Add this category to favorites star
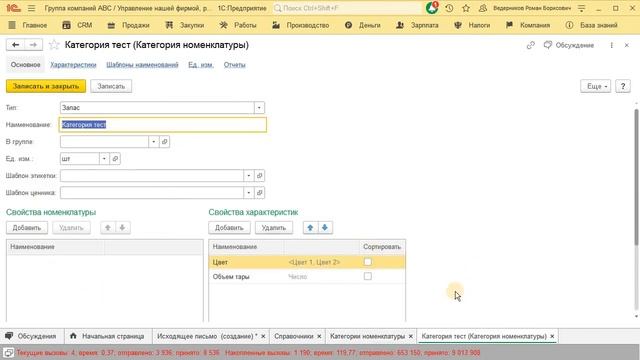This screenshot has height=360, width=640. 54,45
